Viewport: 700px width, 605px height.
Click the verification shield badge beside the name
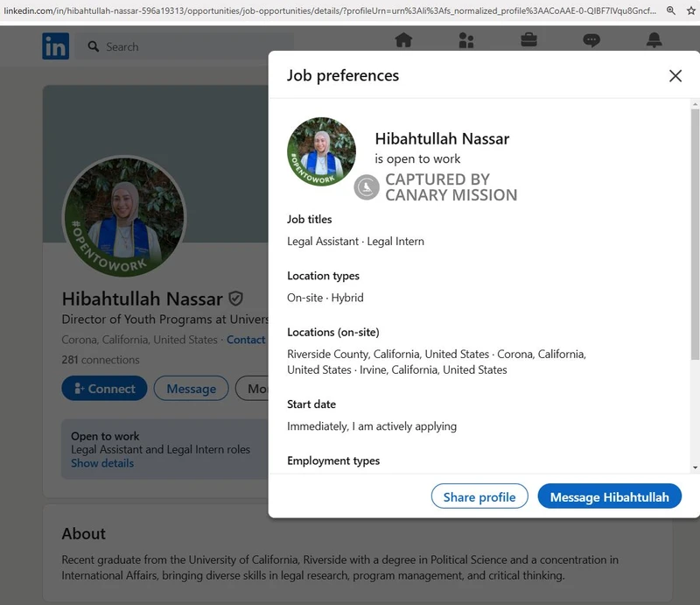coord(235,299)
